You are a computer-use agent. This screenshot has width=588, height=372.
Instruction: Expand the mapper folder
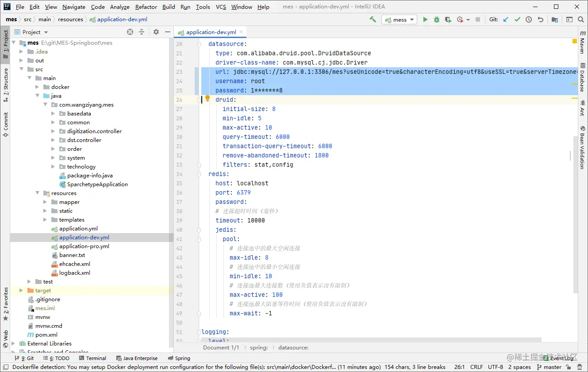coord(46,202)
